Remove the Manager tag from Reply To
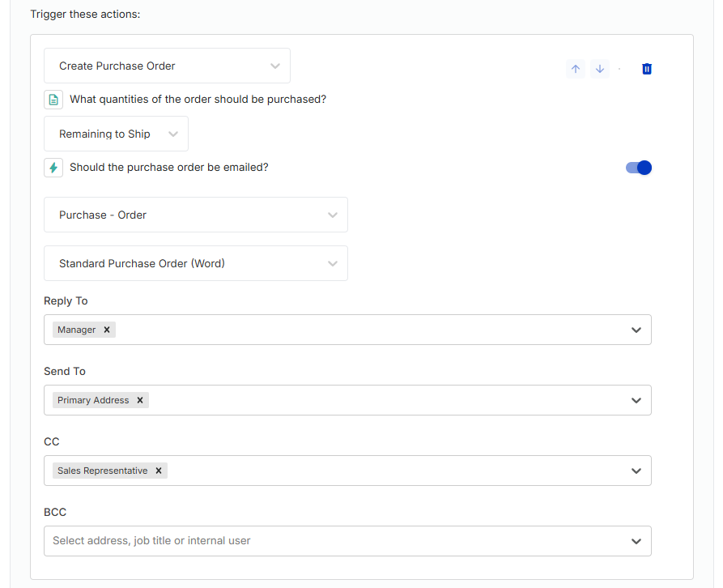 (x=107, y=330)
